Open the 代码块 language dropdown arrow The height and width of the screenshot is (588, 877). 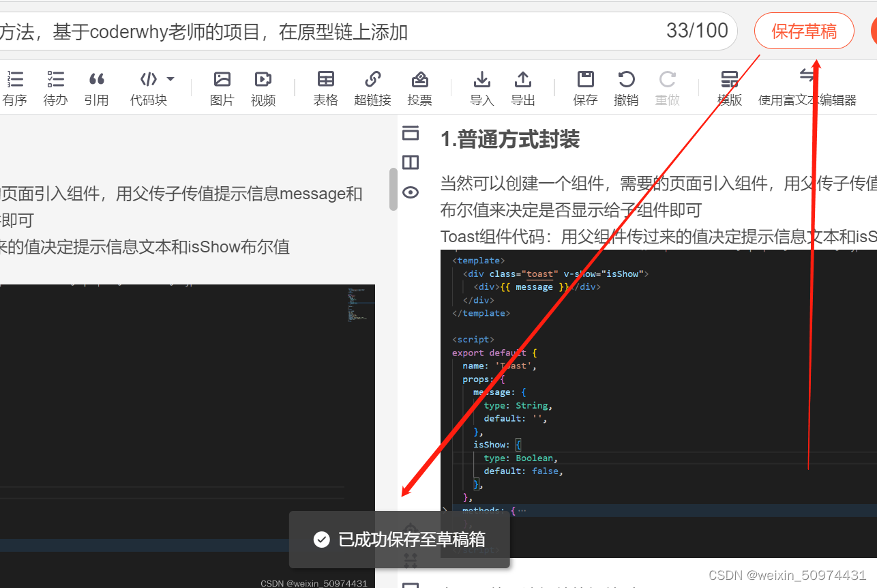(170, 79)
